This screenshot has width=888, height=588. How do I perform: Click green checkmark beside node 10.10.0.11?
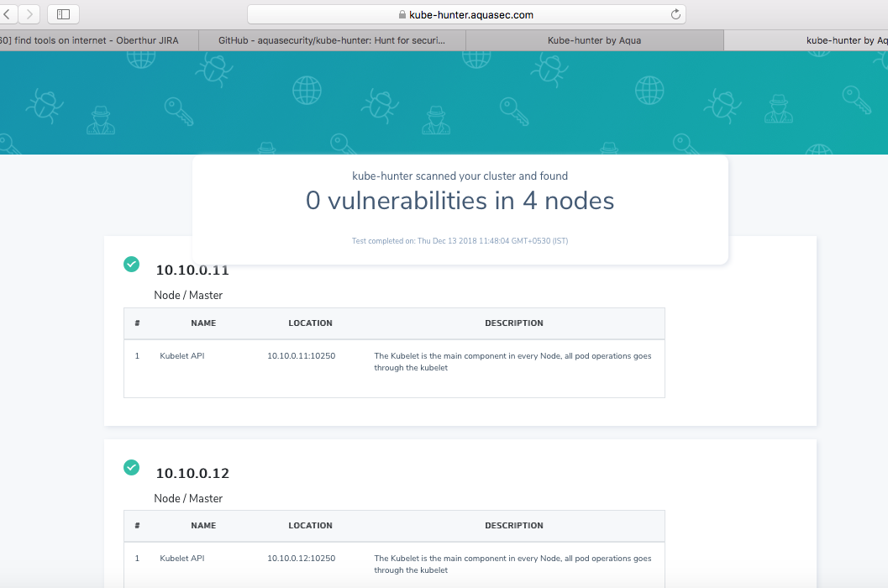click(x=131, y=264)
